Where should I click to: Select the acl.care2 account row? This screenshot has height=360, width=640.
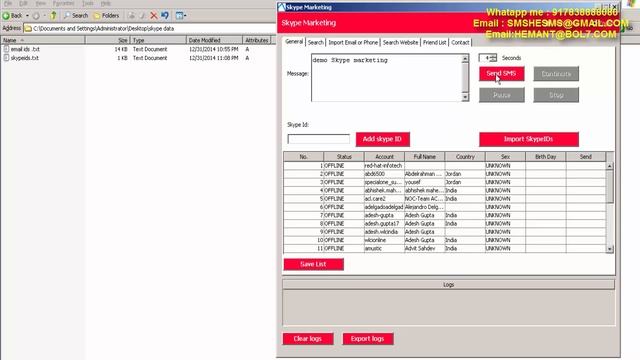[445, 199]
